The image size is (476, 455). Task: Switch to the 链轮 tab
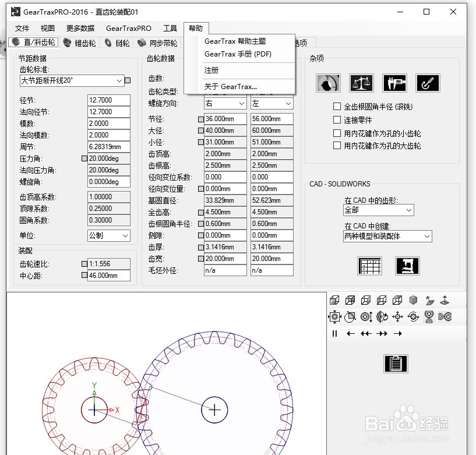point(117,43)
